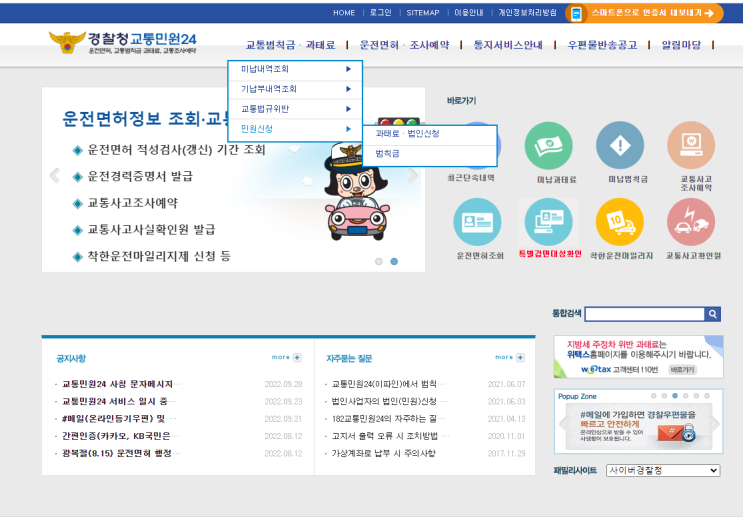The image size is (743, 521).
Task: Open the 운전면허조회 shortcut icon
Action: (x=477, y=222)
